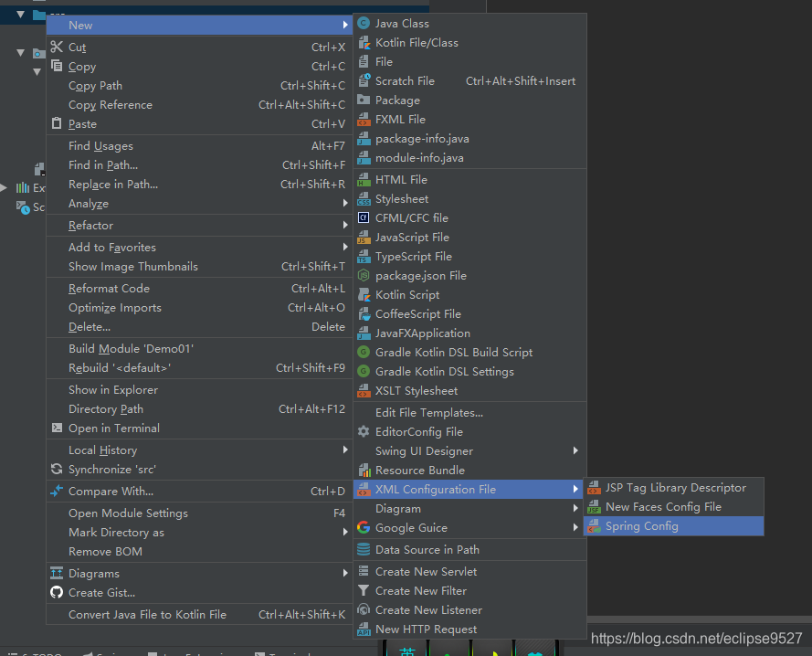This screenshot has height=656, width=812.
Task: Click the EditorConfig File gear icon
Action: (x=364, y=431)
